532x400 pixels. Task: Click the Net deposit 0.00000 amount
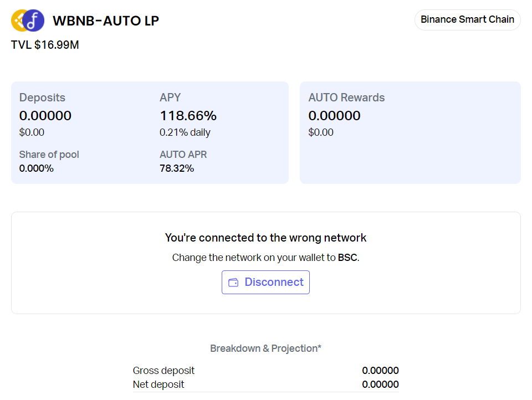coord(380,384)
